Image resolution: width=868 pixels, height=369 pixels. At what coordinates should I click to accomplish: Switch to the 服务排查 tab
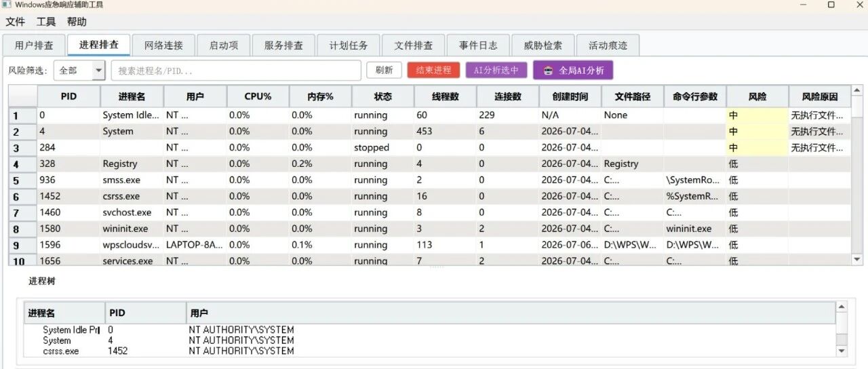283,45
